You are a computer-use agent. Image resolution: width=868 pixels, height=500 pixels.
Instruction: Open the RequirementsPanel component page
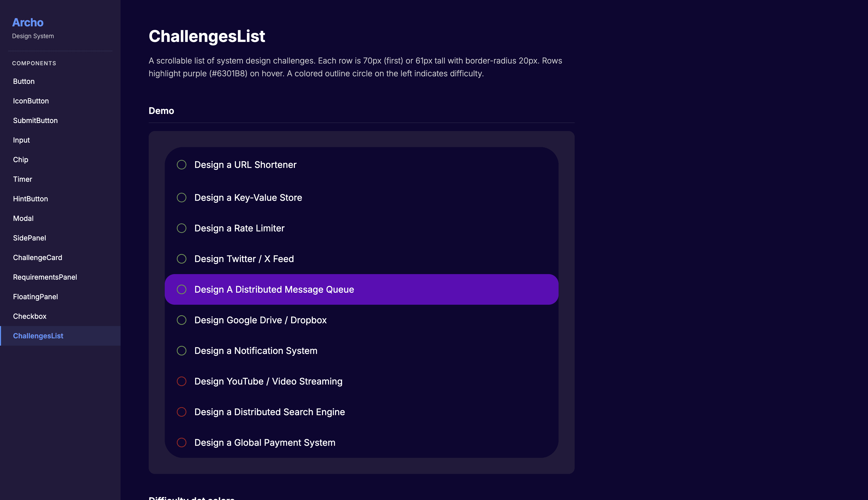pos(45,277)
